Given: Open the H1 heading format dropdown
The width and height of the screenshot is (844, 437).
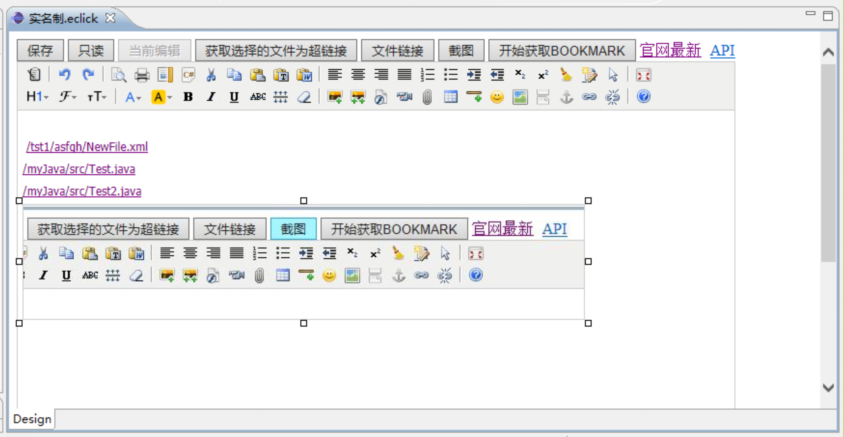Looking at the screenshot, I should 38,97.
